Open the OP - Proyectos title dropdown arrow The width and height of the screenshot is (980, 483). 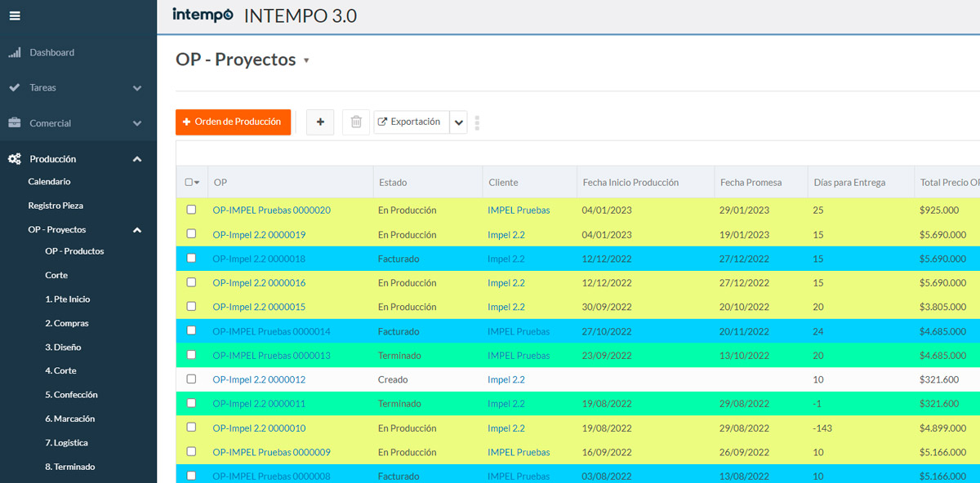308,60
